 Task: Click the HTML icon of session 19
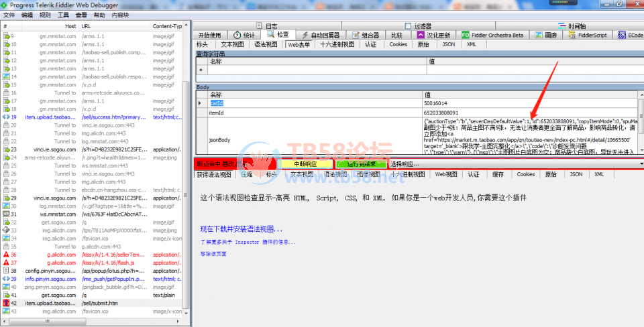[x=6, y=117]
